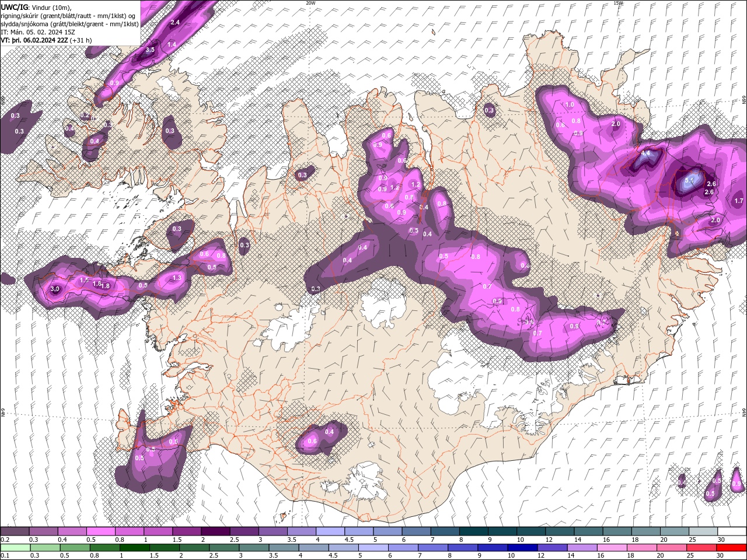Click the '2.4' value at the top of the map

175,22
